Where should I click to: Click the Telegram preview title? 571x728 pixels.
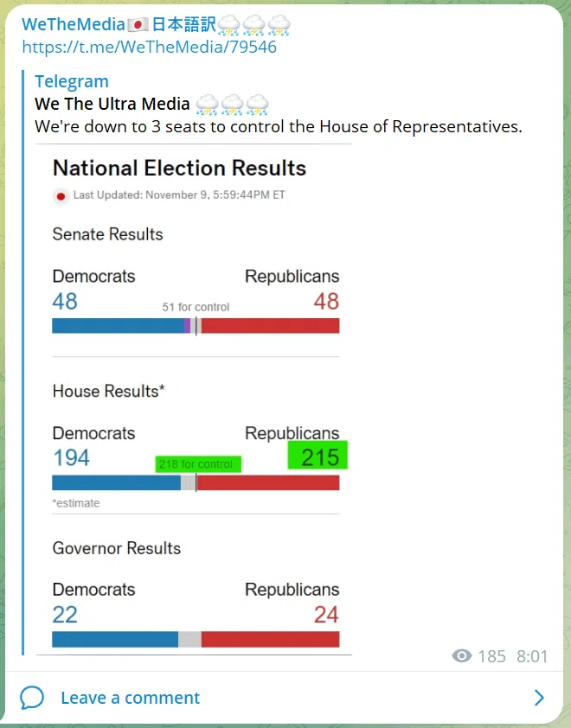72,81
